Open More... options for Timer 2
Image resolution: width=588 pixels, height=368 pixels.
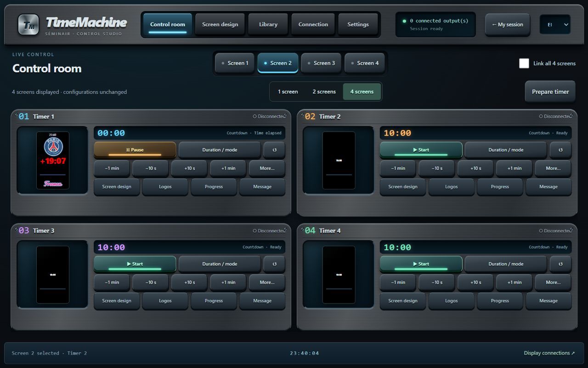(x=553, y=168)
